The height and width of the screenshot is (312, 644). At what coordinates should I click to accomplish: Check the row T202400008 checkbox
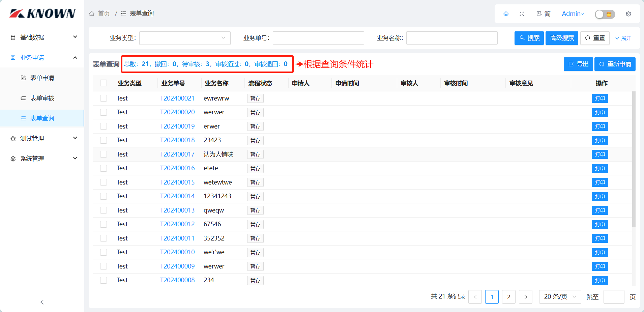(104, 280)
